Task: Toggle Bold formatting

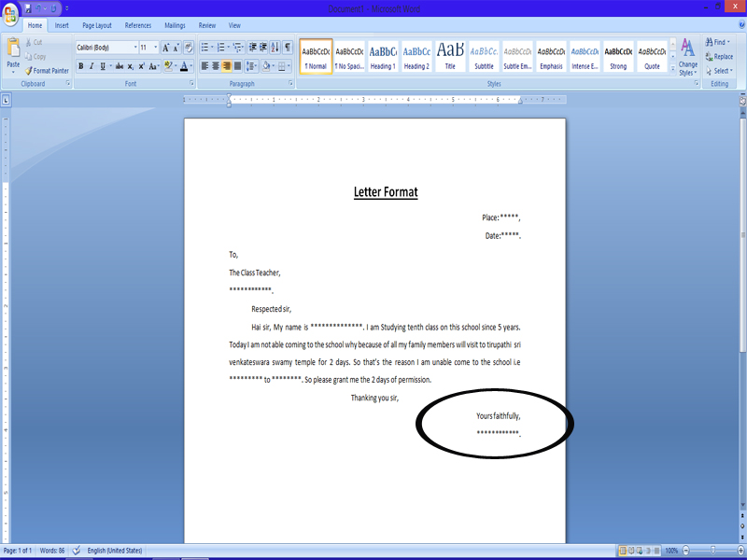Action: [x=80, y=65]
